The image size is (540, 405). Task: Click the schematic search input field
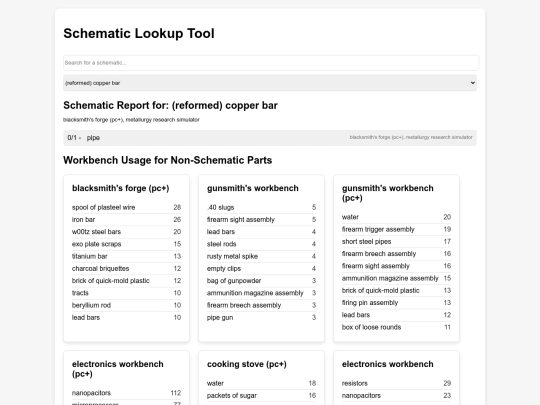(271, 63)
